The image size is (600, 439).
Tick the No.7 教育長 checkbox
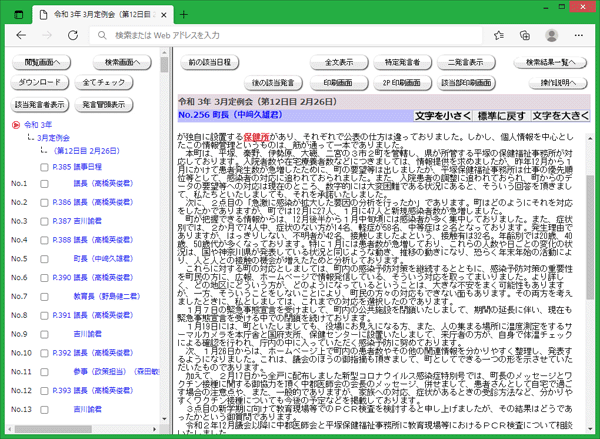pyautogui.click(x=44, y=297)
